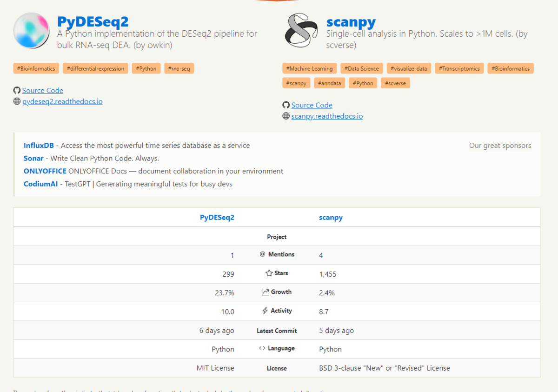Viewport: 558px width, 392px height.
Task: Open the scanpy title heading link
Action: pyautogui.click(x=351, y=21)
